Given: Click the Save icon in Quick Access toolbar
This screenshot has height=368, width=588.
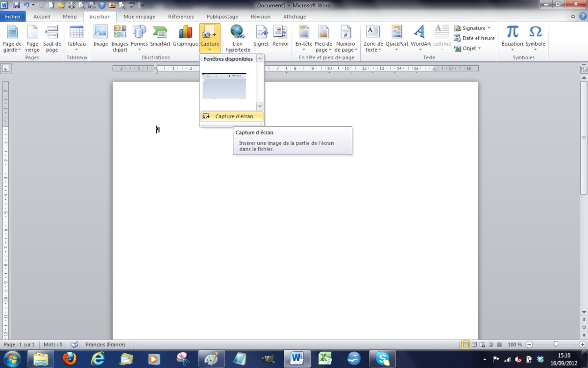Looking at the screenshot, I should coord(16,5).
